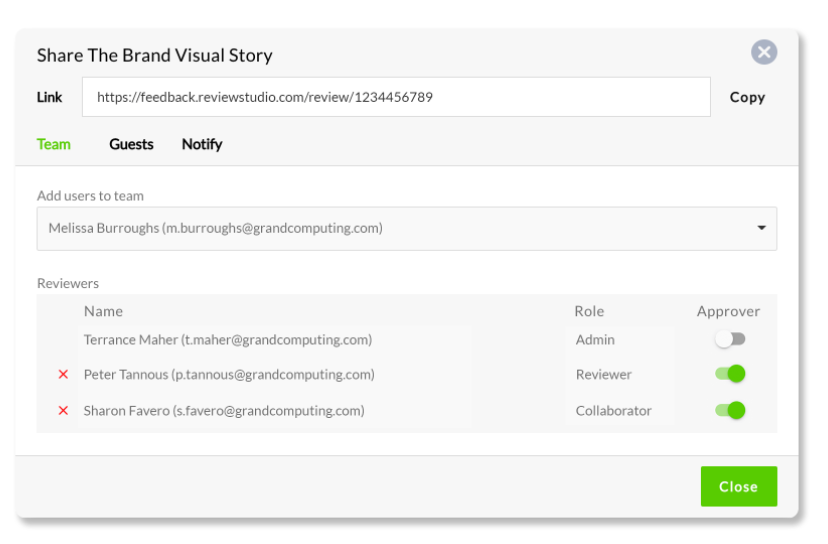
Task: Switch to the Guests tab
Action: click(131, 144)
